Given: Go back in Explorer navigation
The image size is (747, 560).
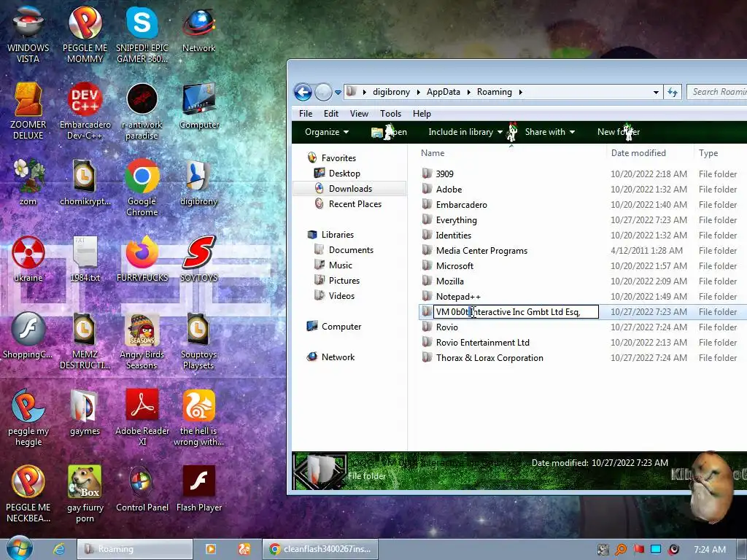Looking at the screenshot, I should [303, 92].
